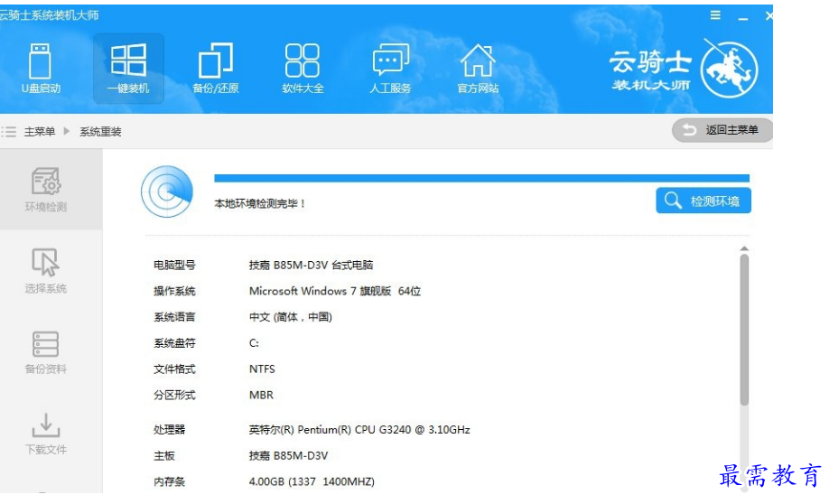Click the 分区形式 label
Screen dimensions: 829x504
[x=174, y=395]
